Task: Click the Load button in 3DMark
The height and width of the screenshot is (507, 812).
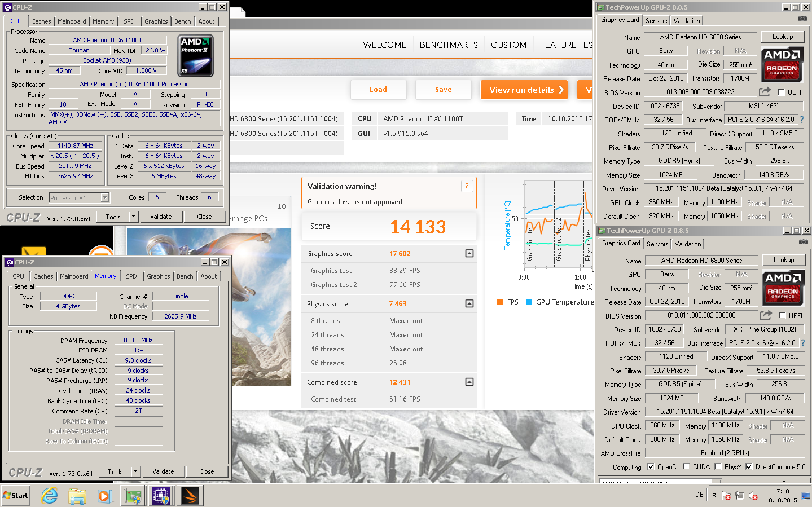Action: [x=378, y=90]
